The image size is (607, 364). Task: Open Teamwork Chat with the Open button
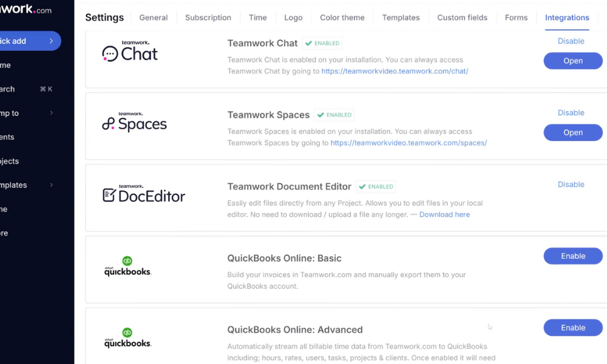(572, 61)
